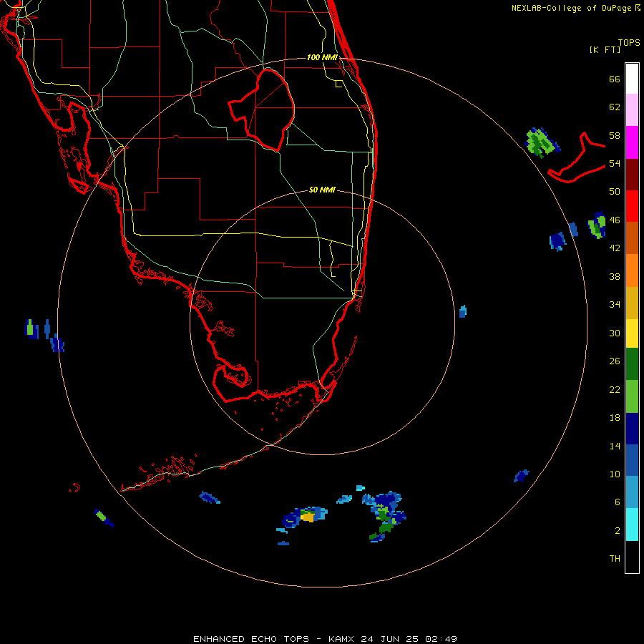Click the black TH threshold swatch

[632, 557]
